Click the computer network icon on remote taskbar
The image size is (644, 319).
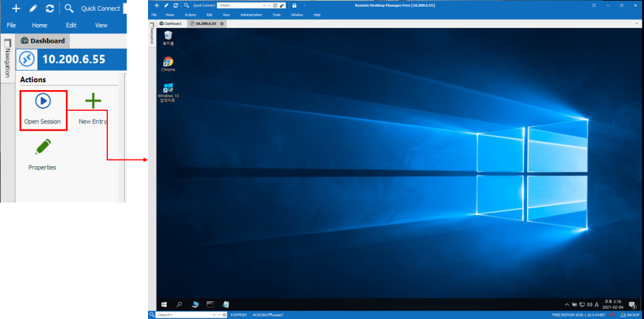(x=195, y=304)
